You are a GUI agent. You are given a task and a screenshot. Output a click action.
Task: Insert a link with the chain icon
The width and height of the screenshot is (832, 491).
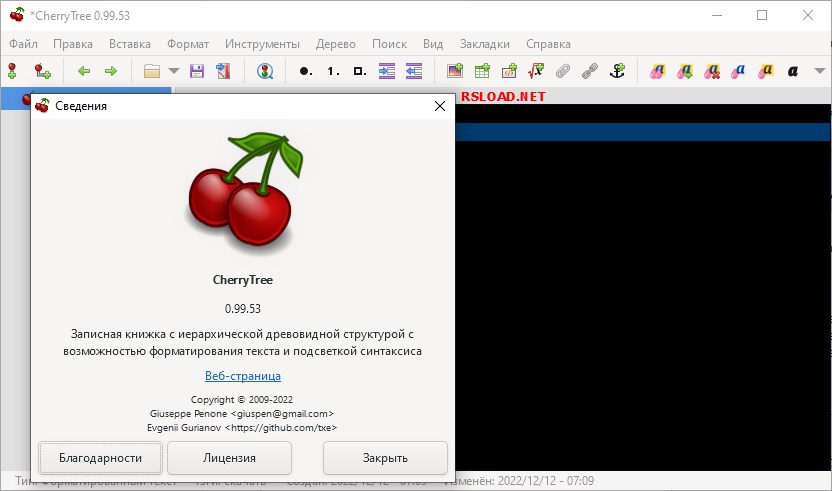[590, 71]
